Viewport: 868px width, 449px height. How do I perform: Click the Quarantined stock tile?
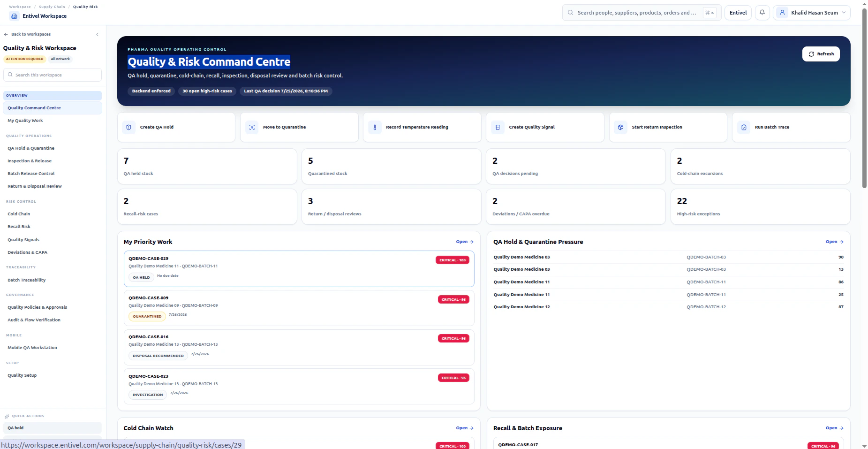point(392,167)
